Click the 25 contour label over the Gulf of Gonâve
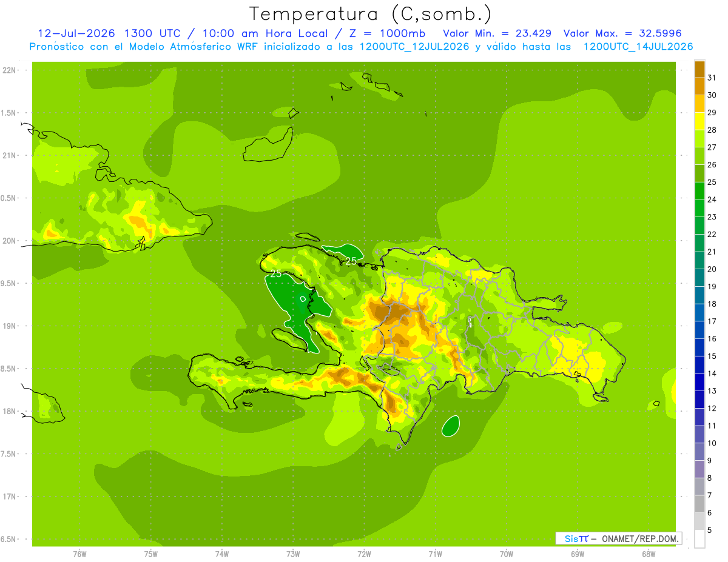The width and height of the screenshot is (728, 562). tap(276, 273)
